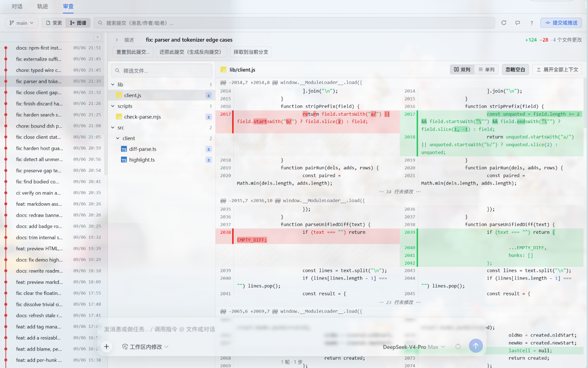This screenshot has width=588, height=368.
Task: Select commit 'fix: dissolve trivial si...'
Action: pyautogui.click(x=52, y=304)
